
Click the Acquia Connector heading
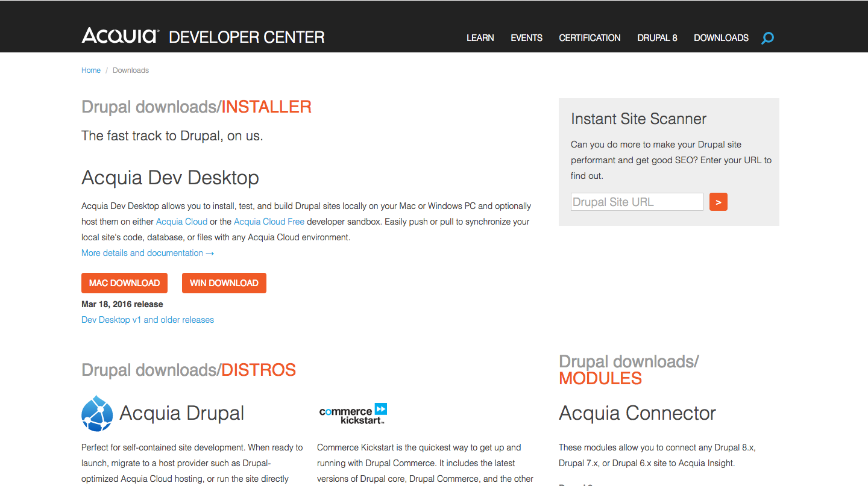[x=637, y=413]
